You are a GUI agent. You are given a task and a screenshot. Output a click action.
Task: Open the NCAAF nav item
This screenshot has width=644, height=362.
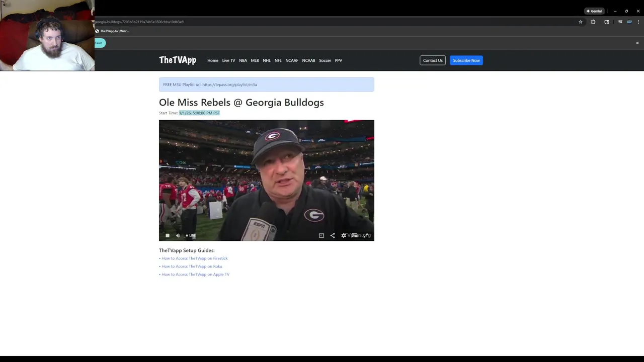[x=292, y=60]
